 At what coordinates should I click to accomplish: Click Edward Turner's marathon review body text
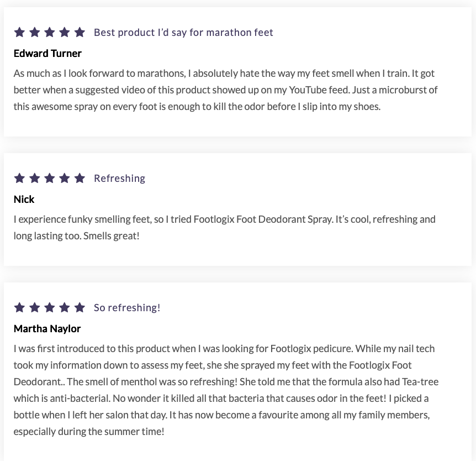(x=225, y=90)
